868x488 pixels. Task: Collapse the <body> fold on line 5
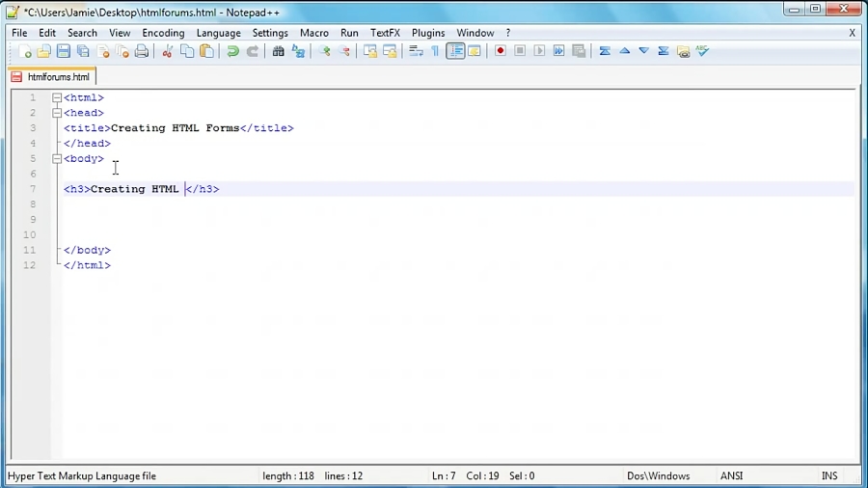[x=57, y=159]
